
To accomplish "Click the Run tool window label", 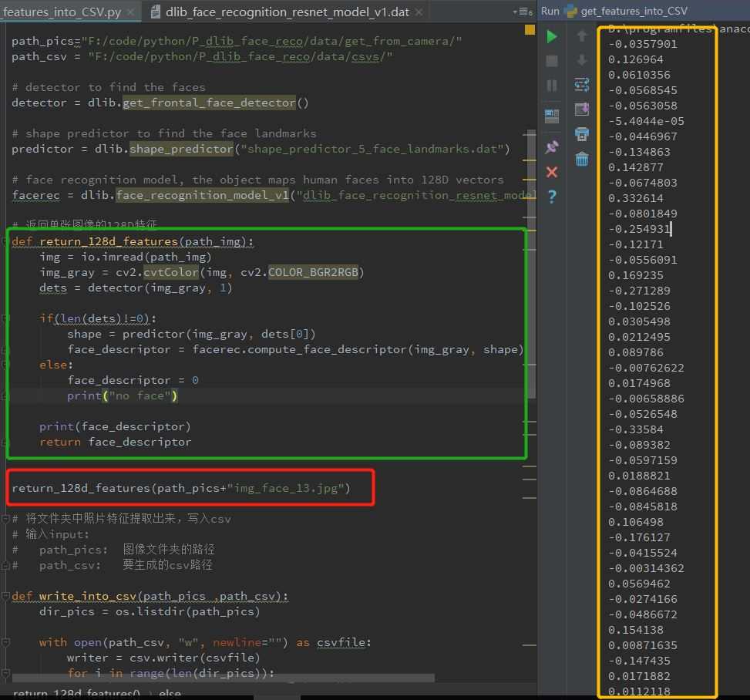I will [550, 11].
